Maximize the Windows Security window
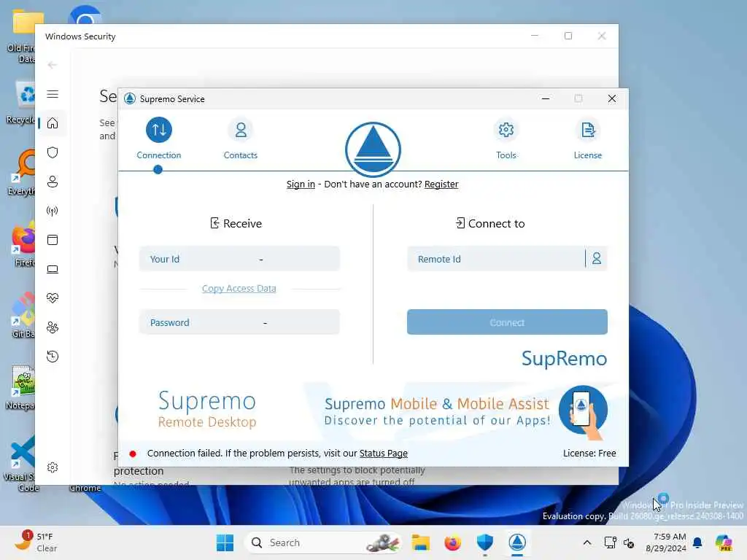 [568, 36]
